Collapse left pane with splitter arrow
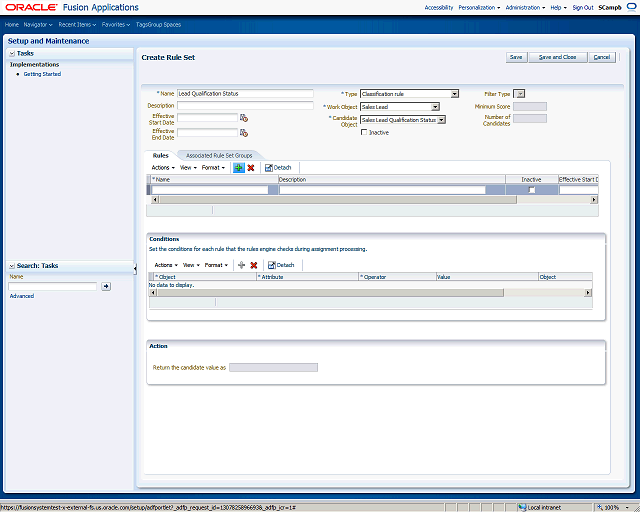Image resolution: width=640 pixels, height=512 pixels. click(135, 268)
